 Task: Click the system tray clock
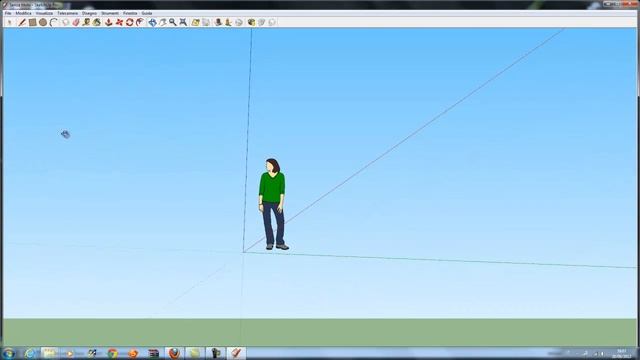pyautogui.click(x=622, y=354)
